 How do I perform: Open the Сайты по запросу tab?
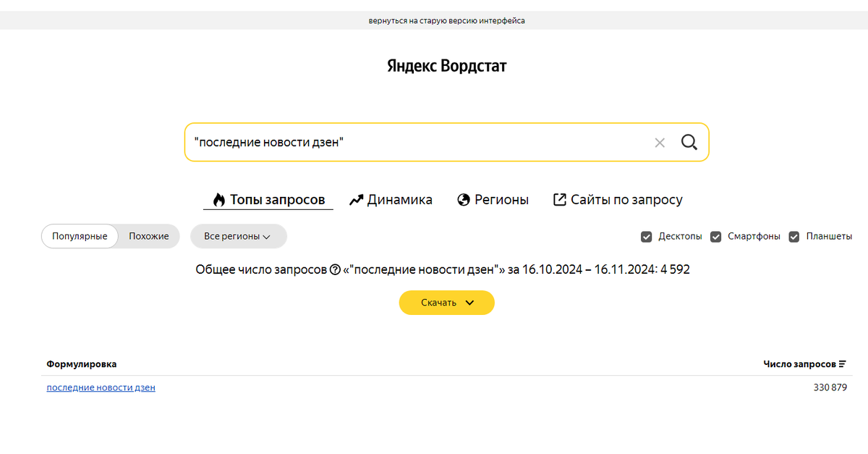[x=618, y=200]
